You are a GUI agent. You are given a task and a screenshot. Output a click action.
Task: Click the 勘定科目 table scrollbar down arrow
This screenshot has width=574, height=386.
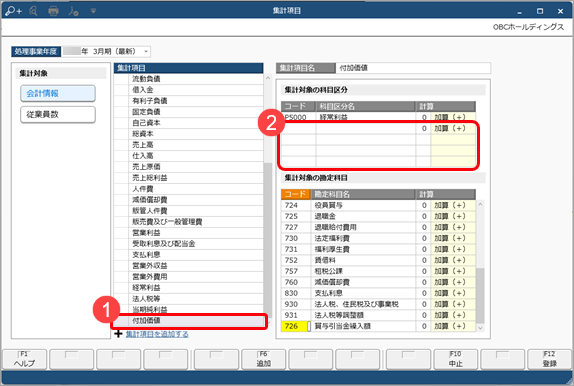480,328
